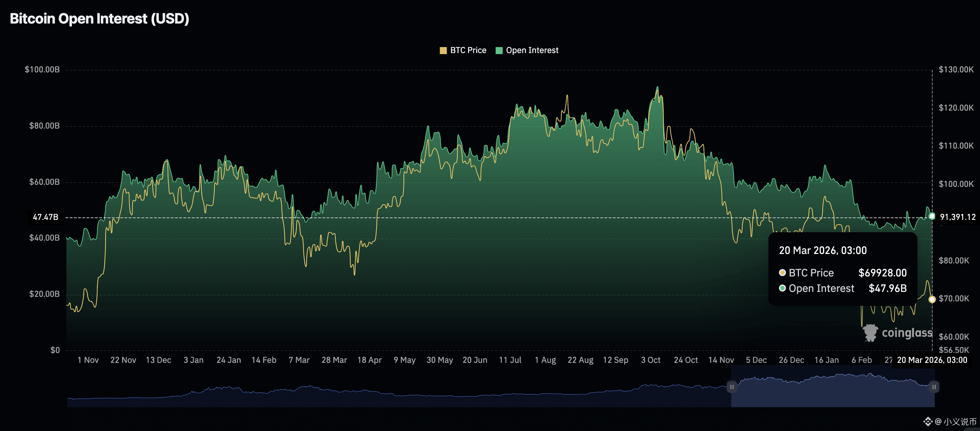
Task: Click the Bitcoin Open Interest (USD) chart title
Action: pos(99,19)
